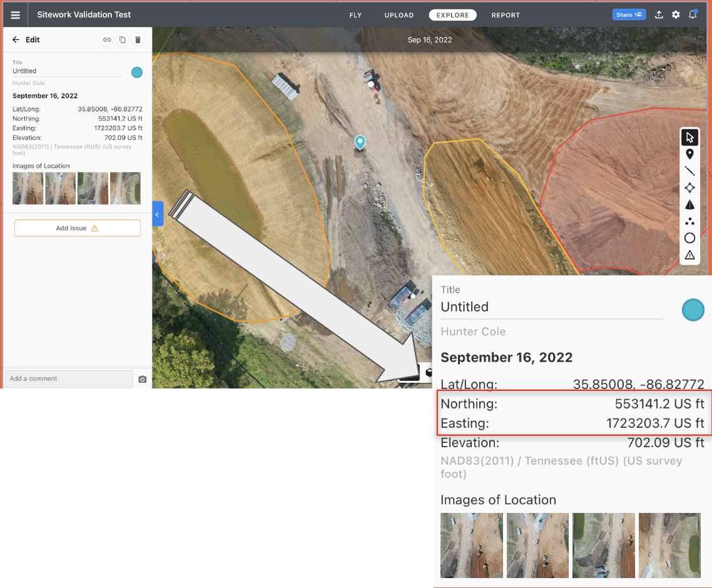Select the issue warning triangle tool
Image resolution: width=712 pixels, height=588 pixels.
[689, 255]
